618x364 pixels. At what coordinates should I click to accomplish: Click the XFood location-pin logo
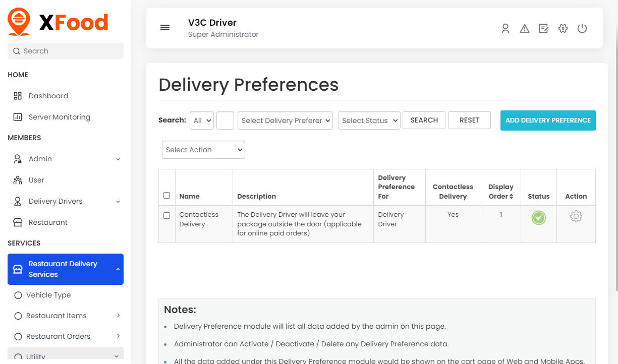tap(19, 21)
